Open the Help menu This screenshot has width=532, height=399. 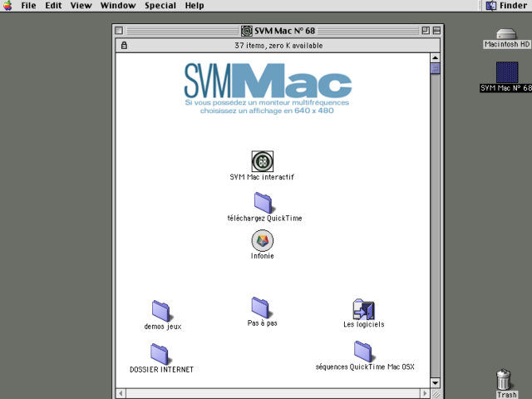[195, 6]
